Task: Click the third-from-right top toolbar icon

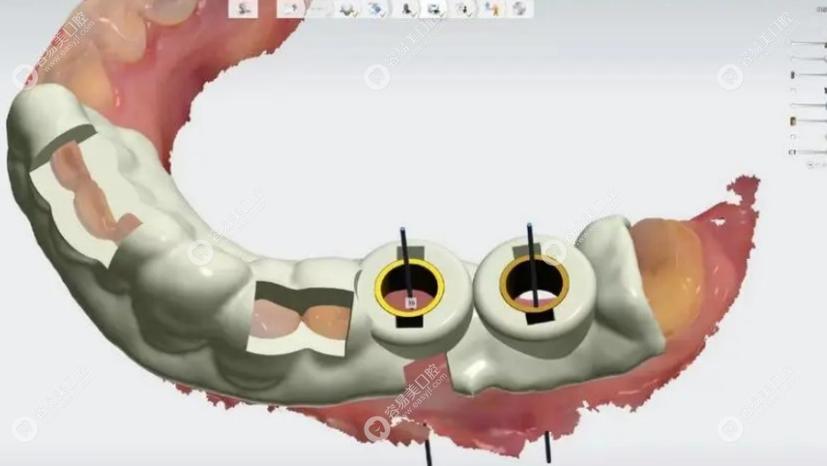Action: (463, 9)
